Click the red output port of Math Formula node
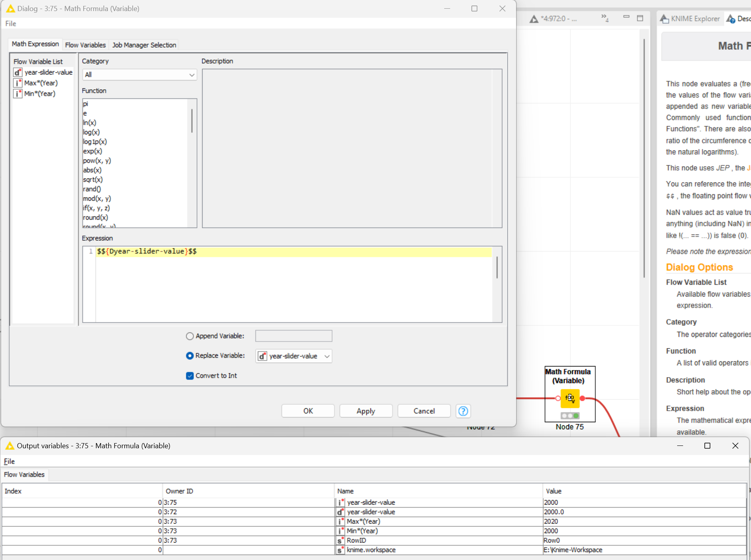 pyautogui.click(x=582, y=398)
